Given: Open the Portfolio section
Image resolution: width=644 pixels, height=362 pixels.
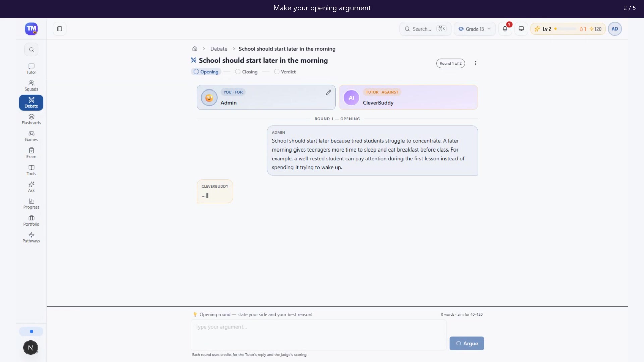Looking at the screenshot, I should 31,220.
